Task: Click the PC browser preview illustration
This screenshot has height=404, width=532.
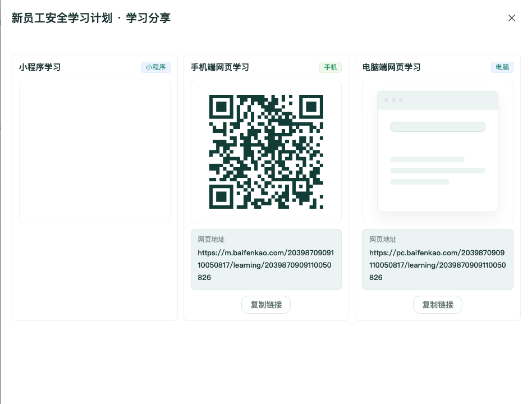Action: coord(438,151)
